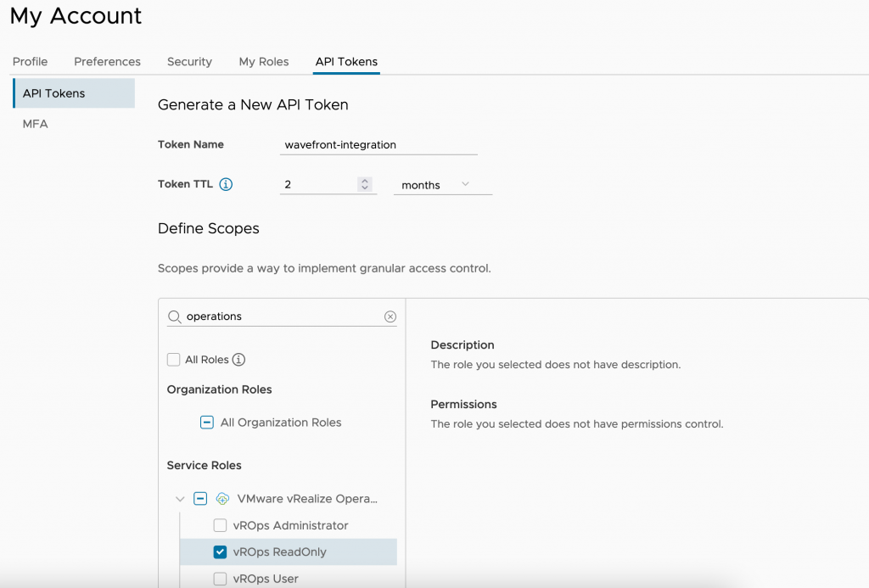Open the Profile tab
The image size is (869, 588).
[30, 62]
